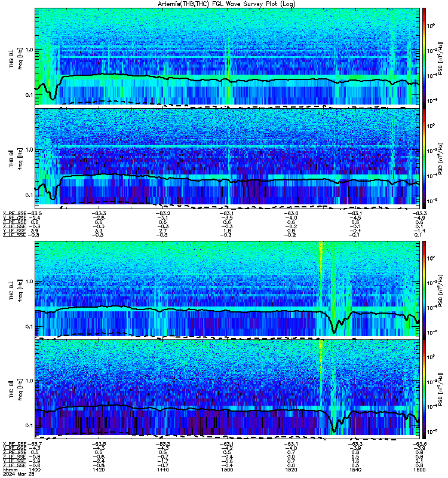Click the 'X_RE_GSE' row label beneath the THC panels
This screenshot has height=478, width=448.
click(x=14, y=444)
